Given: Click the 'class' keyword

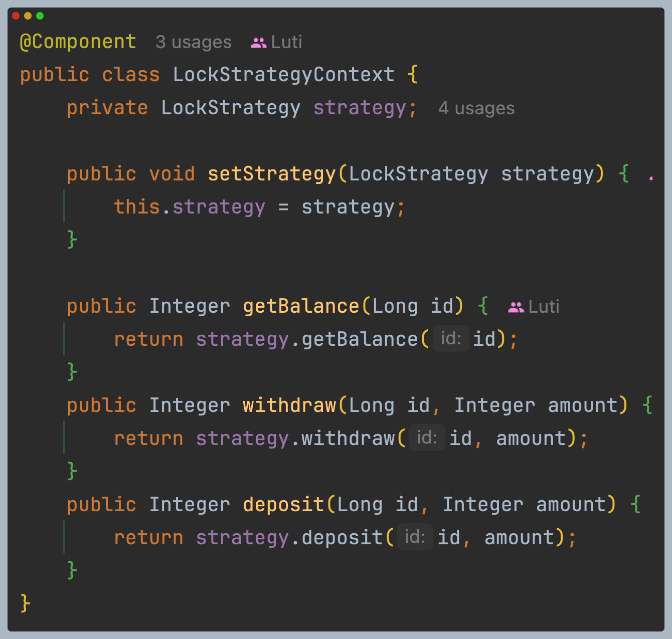Looking at the screenshot, I should click(x=131, y=75).
